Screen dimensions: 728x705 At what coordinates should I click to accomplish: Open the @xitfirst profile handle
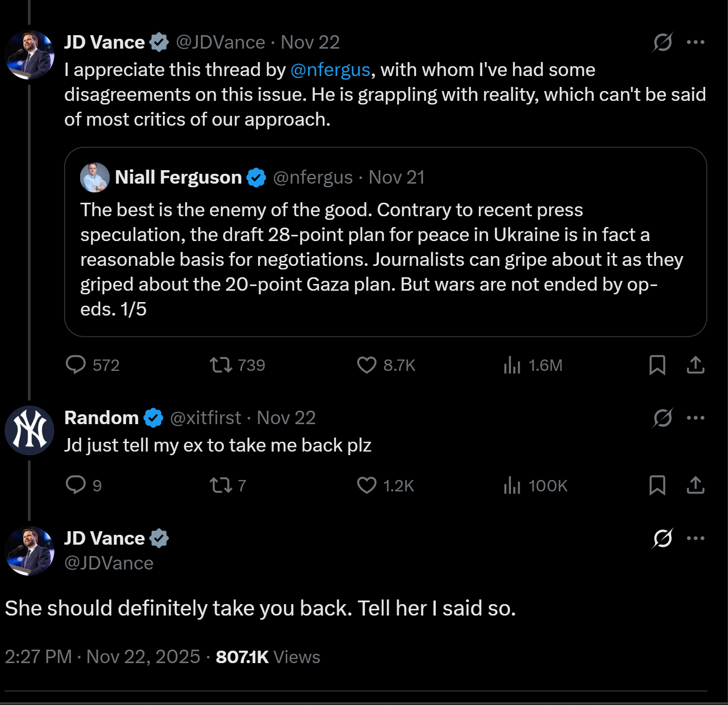(x=205, y=417)
